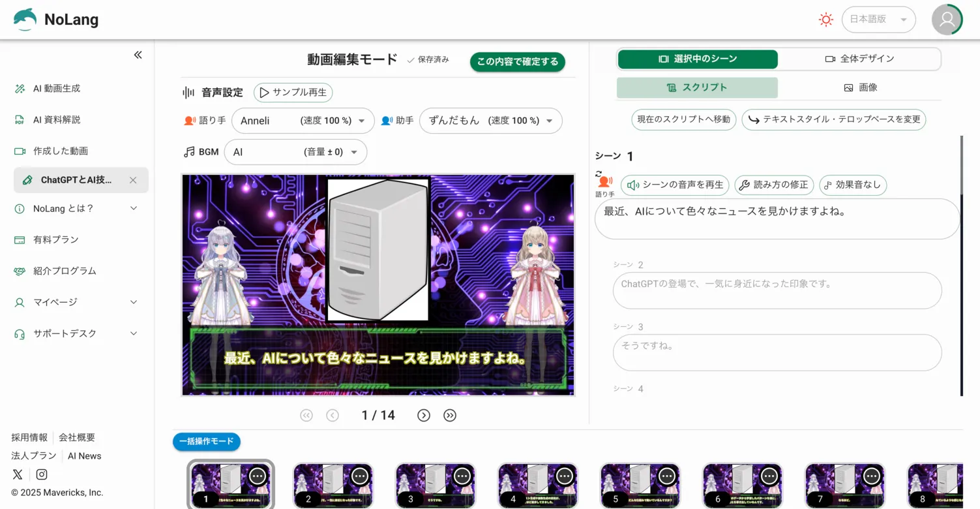Click シーンの音声を再生 button
The width and height of the screenshot is (980, 509).
[676, 185]
